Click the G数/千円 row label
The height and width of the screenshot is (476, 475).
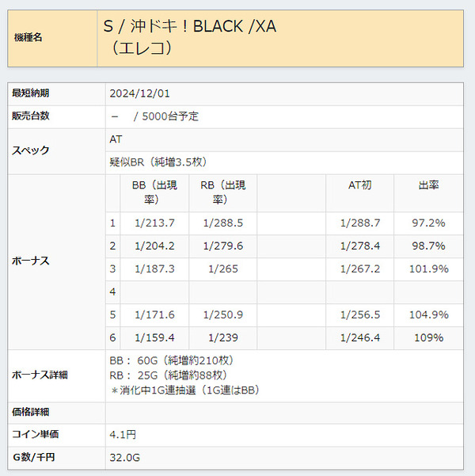click(x=34, y=457)
